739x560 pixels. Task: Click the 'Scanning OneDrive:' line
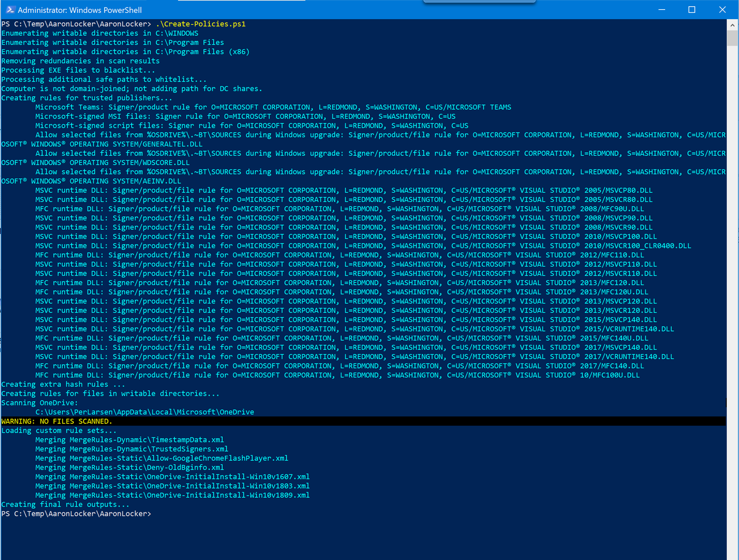pos(39,403)
